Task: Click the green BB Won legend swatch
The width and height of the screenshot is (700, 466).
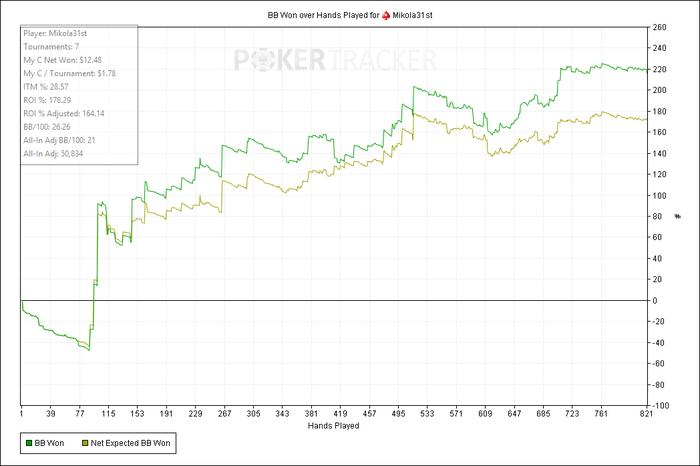Action: pyautogui.click(x=29, y=443)
